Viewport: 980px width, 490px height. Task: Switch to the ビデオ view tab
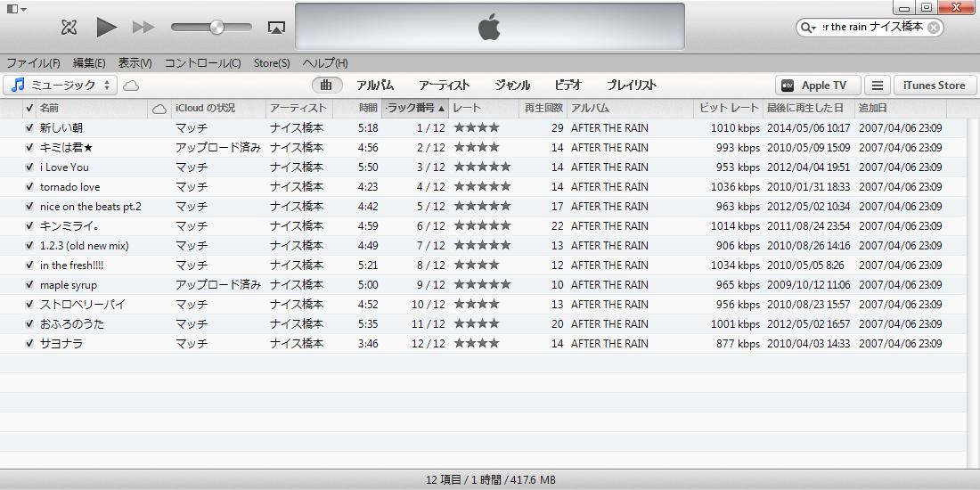click(x=568, y=86)
